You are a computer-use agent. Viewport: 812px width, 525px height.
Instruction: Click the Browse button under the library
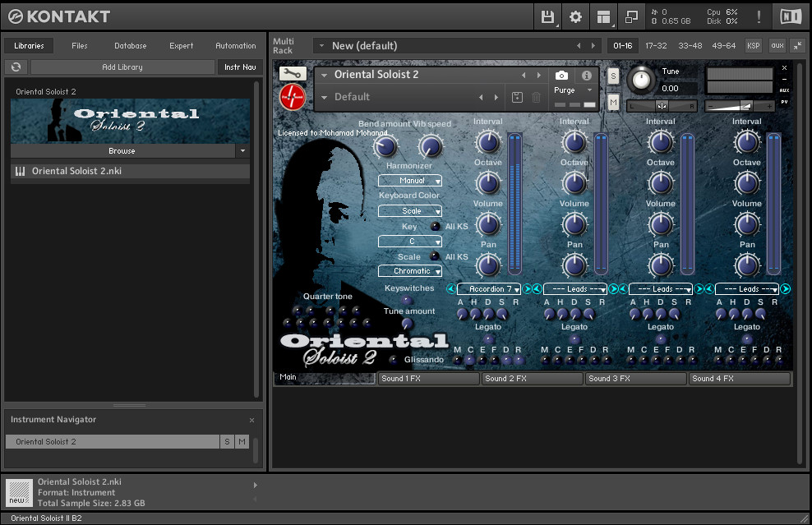[x=122, y=150]
